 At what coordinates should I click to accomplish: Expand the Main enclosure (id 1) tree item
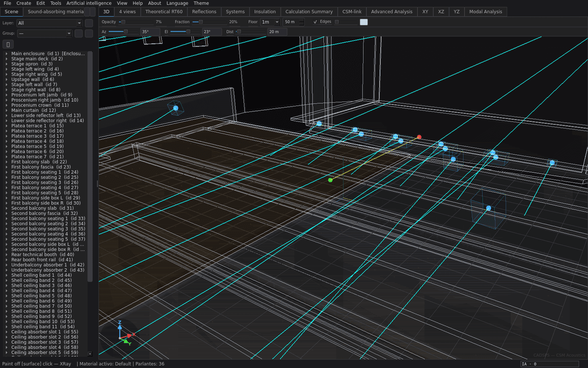pos(6,53)
